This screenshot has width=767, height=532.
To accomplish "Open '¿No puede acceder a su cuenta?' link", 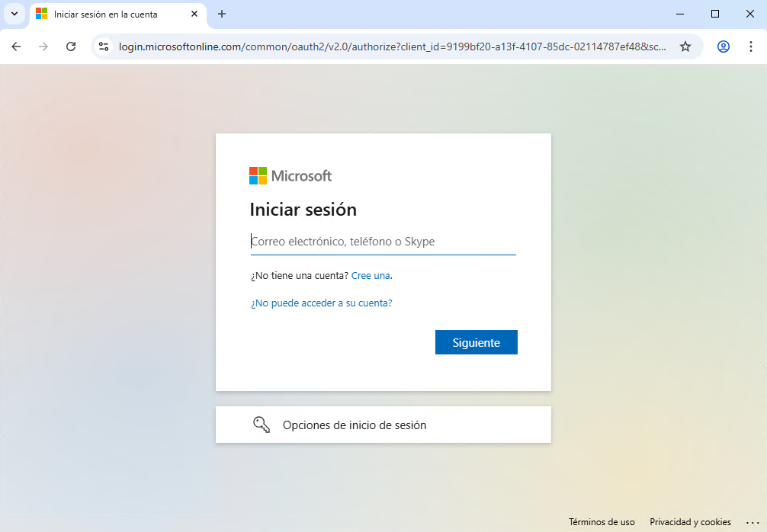I will [322, 303].
